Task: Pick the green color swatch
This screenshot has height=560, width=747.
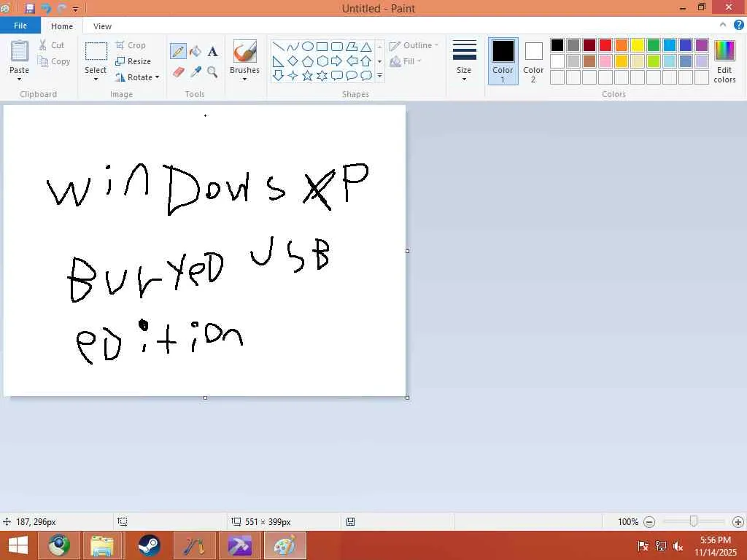Action: pos(654,45)
